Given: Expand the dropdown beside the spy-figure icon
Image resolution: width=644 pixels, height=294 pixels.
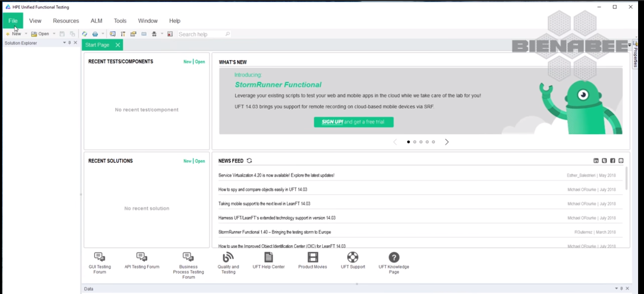Looking at the screenshot, I should [162, 34].
